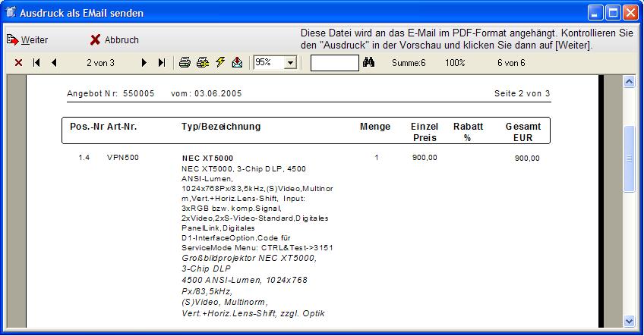
Task: Click the lightning bolt refresh icon
Action: tap(220, 62)
